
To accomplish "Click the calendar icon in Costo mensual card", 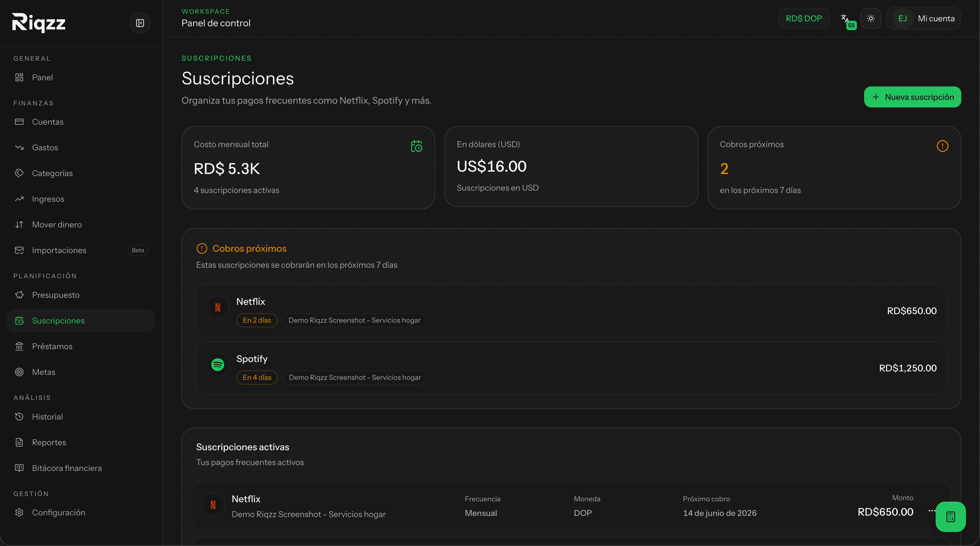I will coord(416,146).
